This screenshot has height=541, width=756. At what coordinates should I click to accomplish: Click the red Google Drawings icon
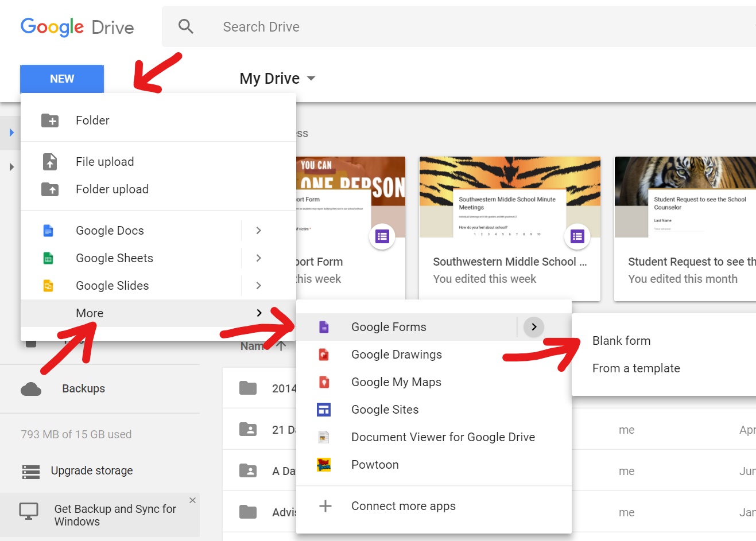click(x=324, y=355)
